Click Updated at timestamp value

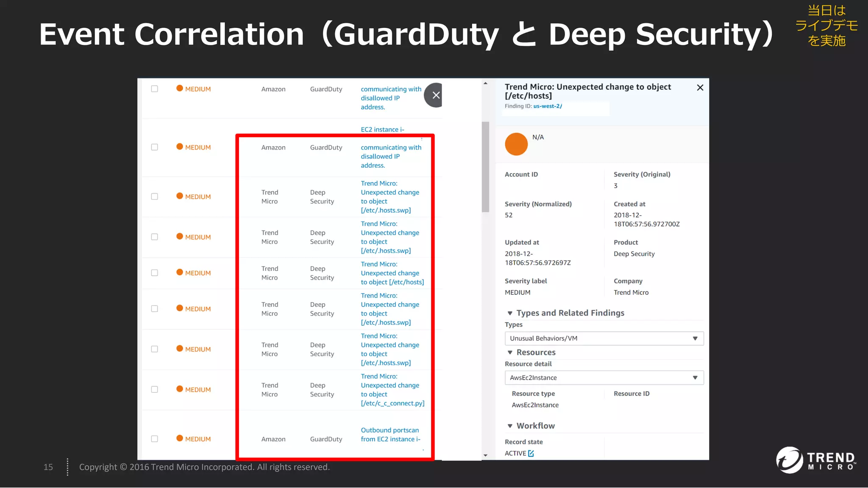[x=538, y=258]
